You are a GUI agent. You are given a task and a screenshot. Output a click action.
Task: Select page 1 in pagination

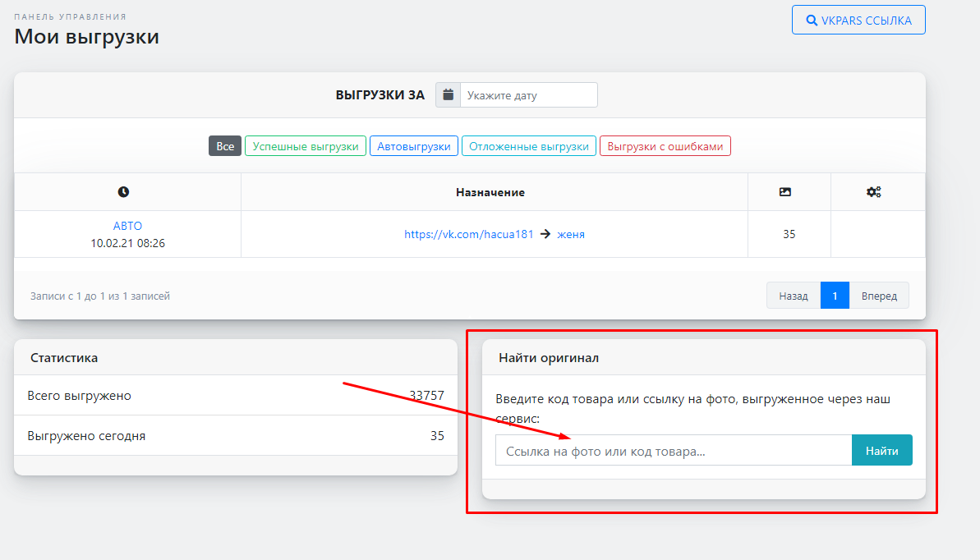click(835, 296)
